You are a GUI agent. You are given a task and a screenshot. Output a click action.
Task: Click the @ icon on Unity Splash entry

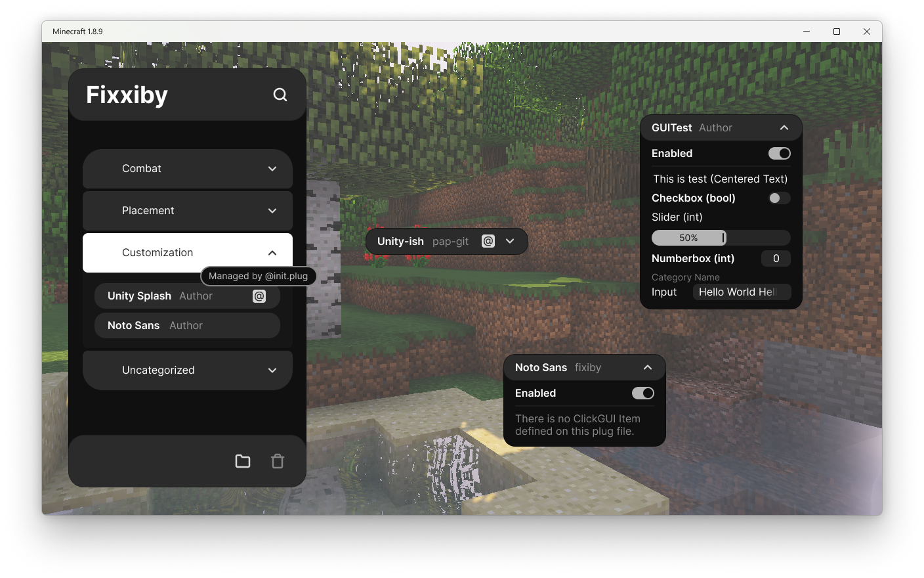point(259,296)
